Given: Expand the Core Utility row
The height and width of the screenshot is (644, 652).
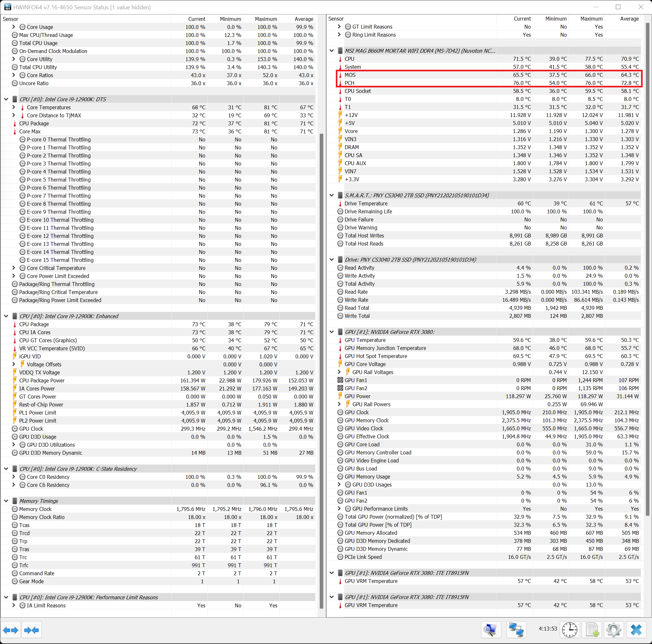Looking at the screenshot, I should point(13,59).
